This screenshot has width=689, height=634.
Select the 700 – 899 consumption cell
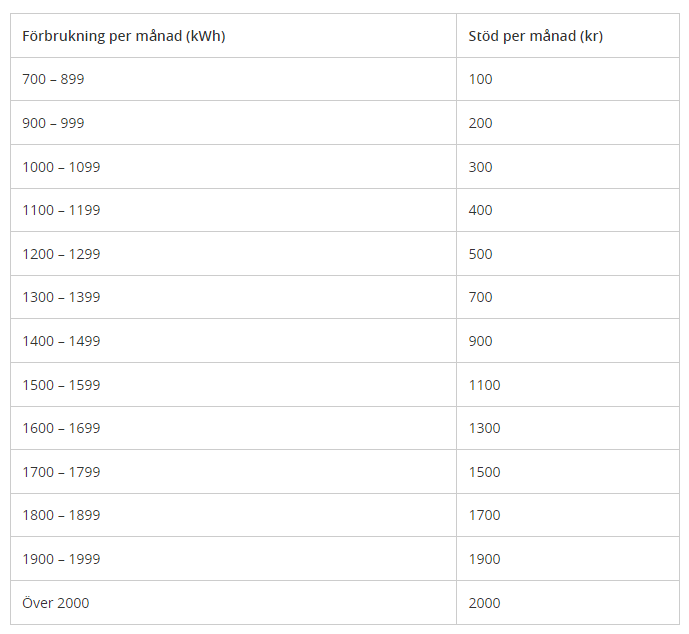point(54,79)
